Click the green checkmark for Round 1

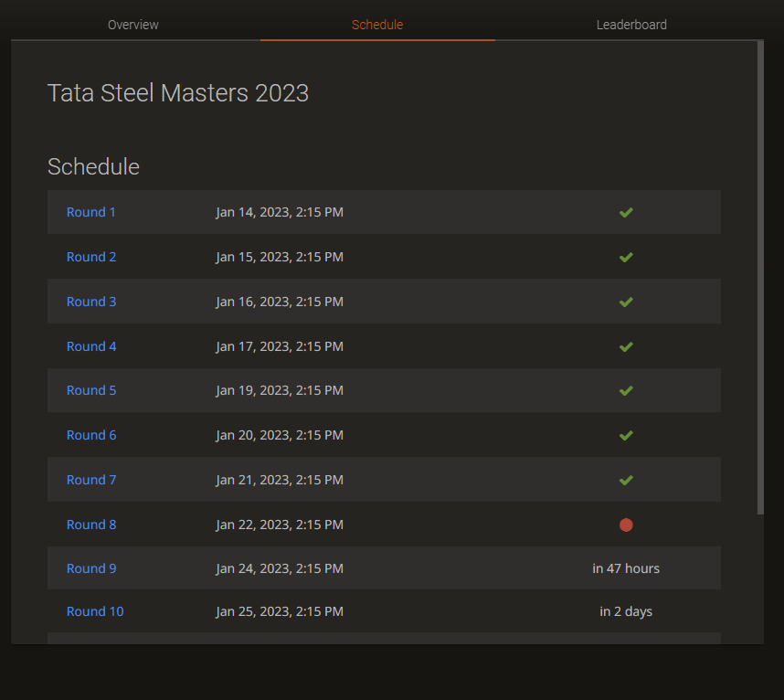tap(626, 212)
